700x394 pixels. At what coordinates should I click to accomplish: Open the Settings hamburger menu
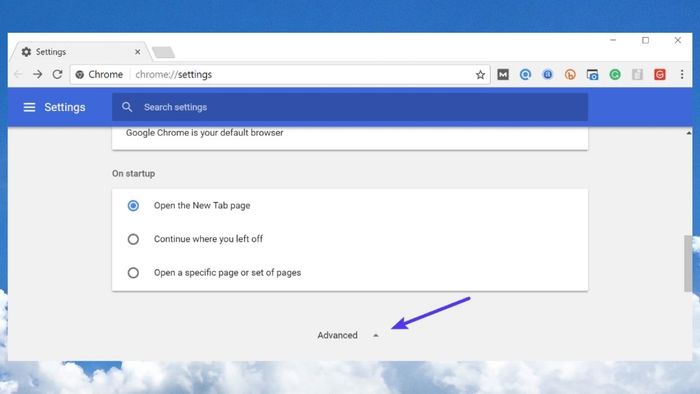tap(29, 107)
